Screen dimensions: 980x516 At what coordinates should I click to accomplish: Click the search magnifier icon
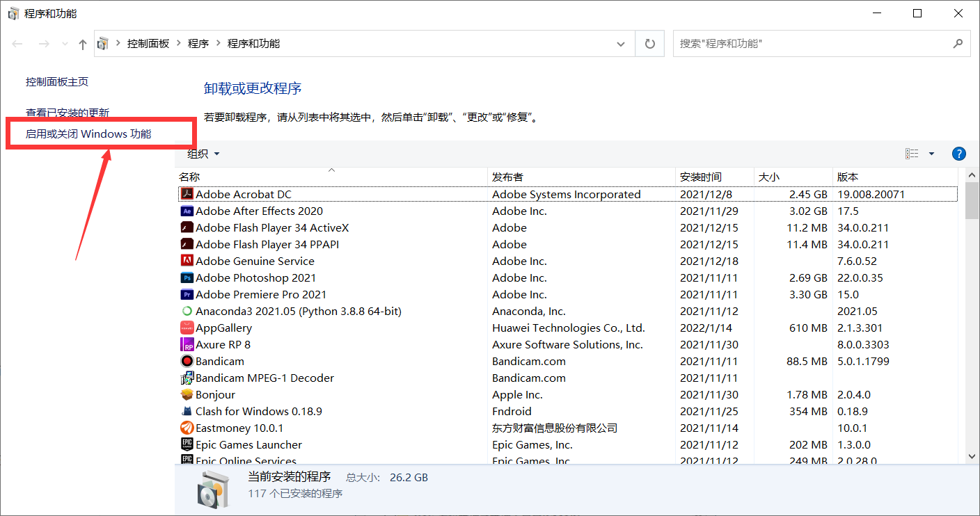[958, 43]
